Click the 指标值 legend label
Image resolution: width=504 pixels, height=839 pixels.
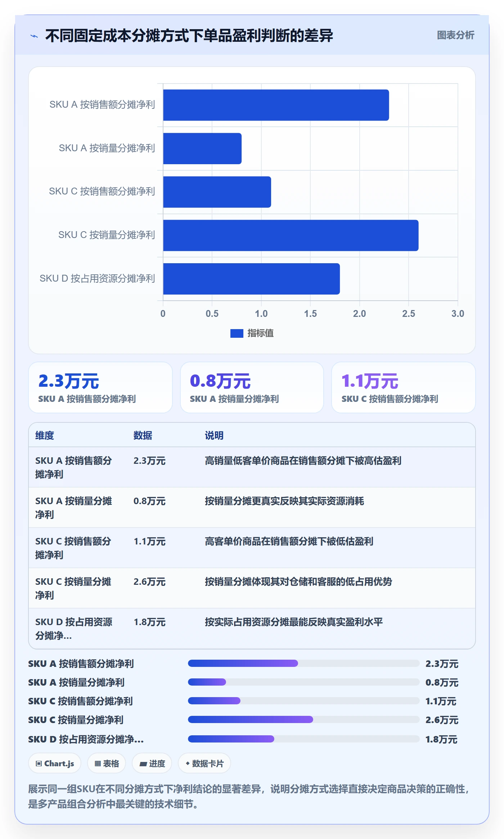[x=260, y=333]
